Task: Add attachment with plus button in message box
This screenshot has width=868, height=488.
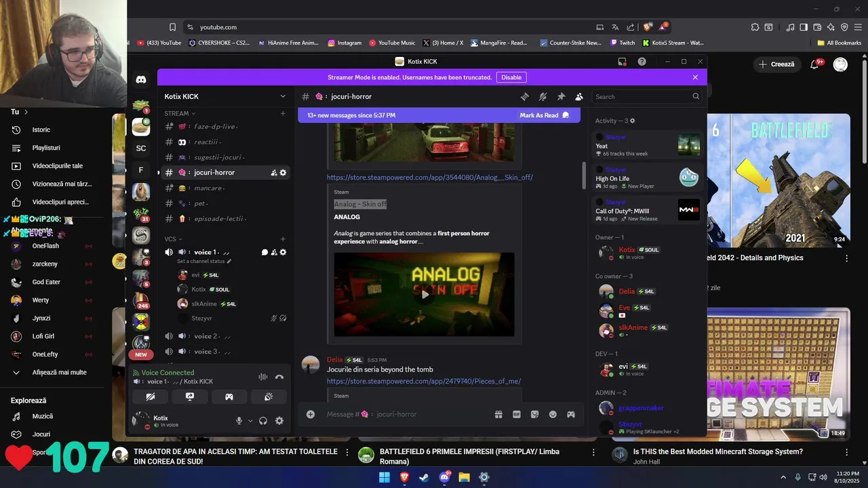Action: 311,414
